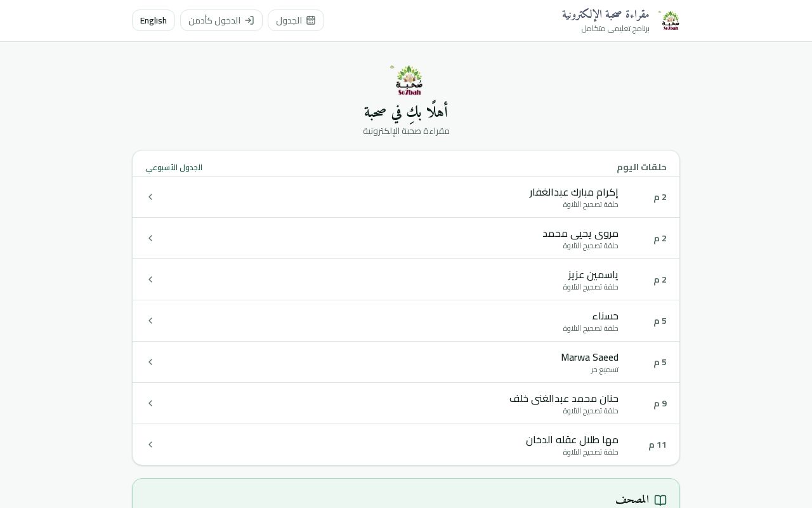Expand the chevron for مها طلال عقله الدخان

(x=150, y=444)
